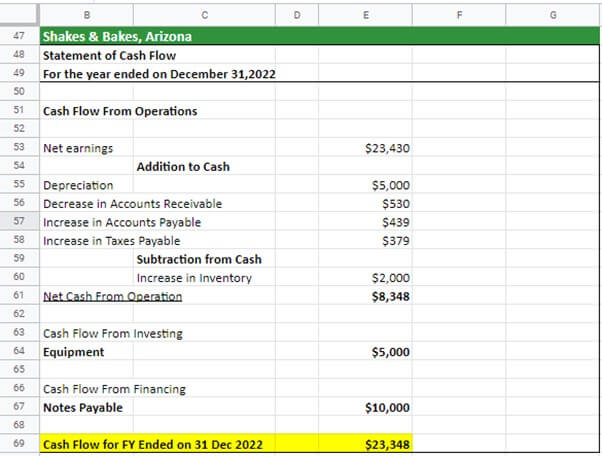The height and width of the screenshot is (456, 602).
Task: Select row 57 header
Action: point(19,221)
